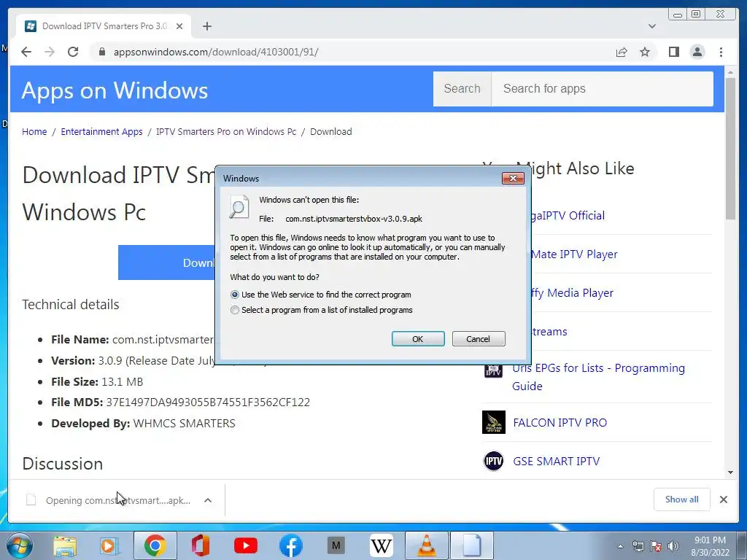Select the Download IPTV Smarters Pro tab

coord(104,26)
